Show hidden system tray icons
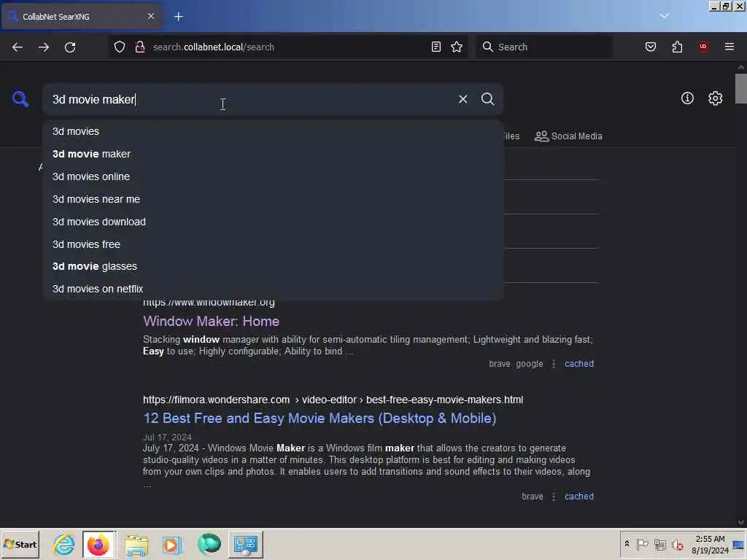 click(x=627, y=544)
